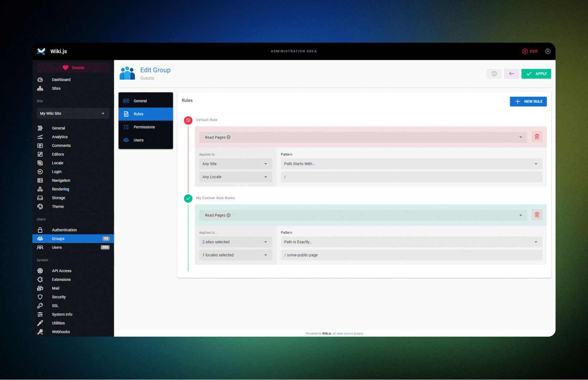The width and height of the screenshot is (588, 380).
Task: Open the user account icon
Action: 548,51
